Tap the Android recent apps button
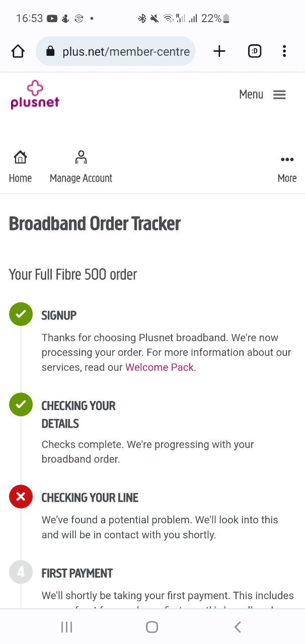 pos(66,627)
